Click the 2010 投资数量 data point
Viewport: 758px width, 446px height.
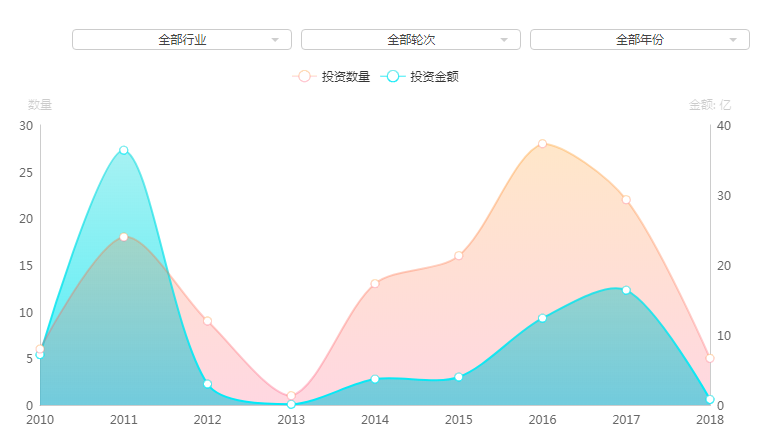40,349
